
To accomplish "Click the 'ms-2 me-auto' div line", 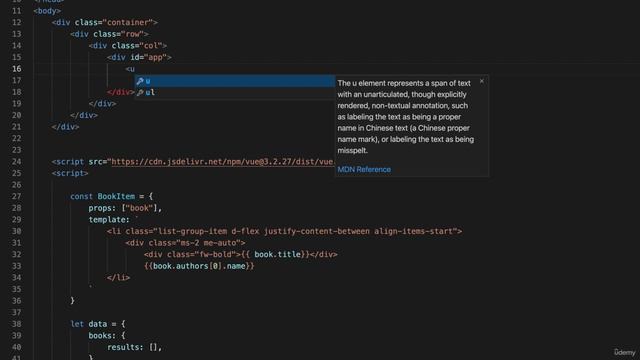I will 185,243.
